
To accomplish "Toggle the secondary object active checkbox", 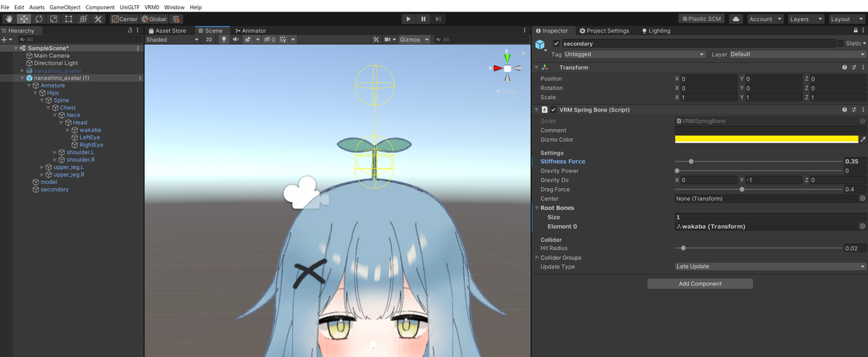I will [556, 43].
